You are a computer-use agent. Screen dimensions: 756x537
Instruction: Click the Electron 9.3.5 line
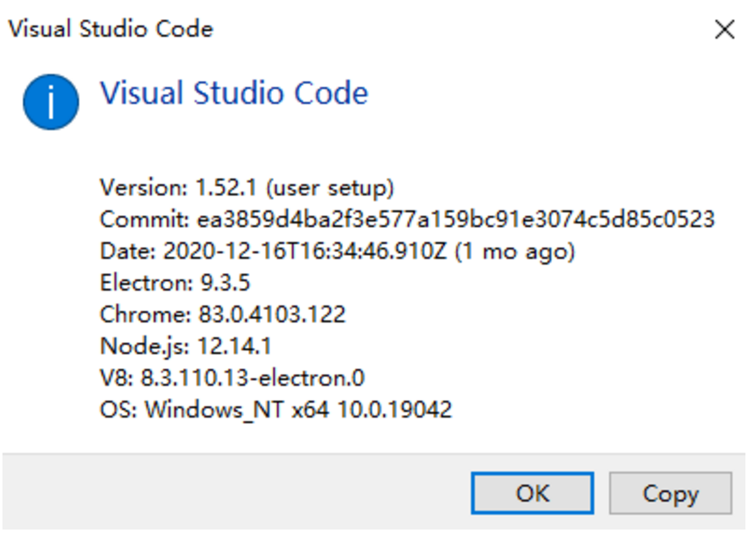tap(175, 283)
